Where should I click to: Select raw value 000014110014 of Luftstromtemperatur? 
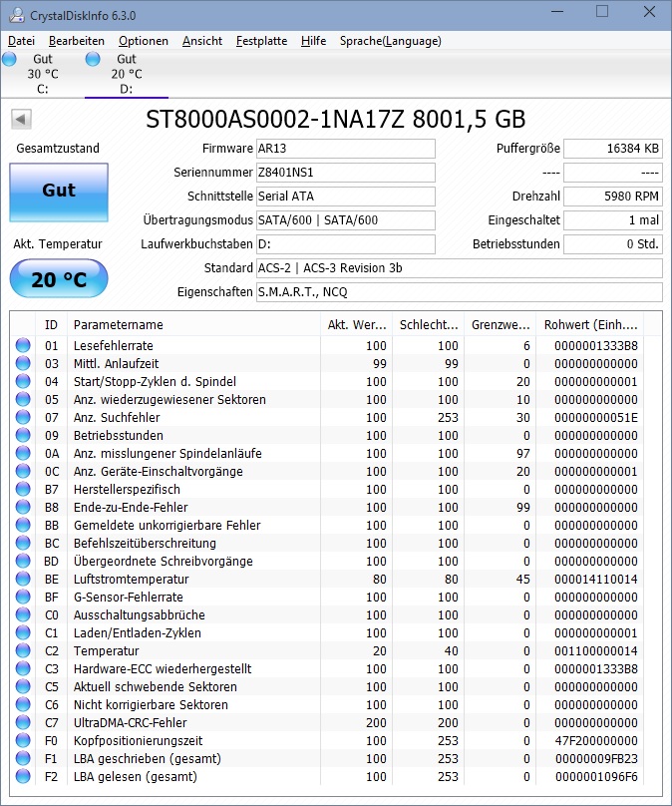coord(596,580)
